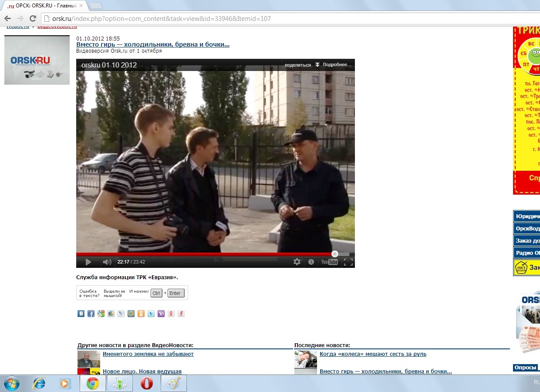The width and height of the screenshot is (540, 392).
Task: Click the green taskbar application icon
Action: pyautogui.click(x=119, y=384)
